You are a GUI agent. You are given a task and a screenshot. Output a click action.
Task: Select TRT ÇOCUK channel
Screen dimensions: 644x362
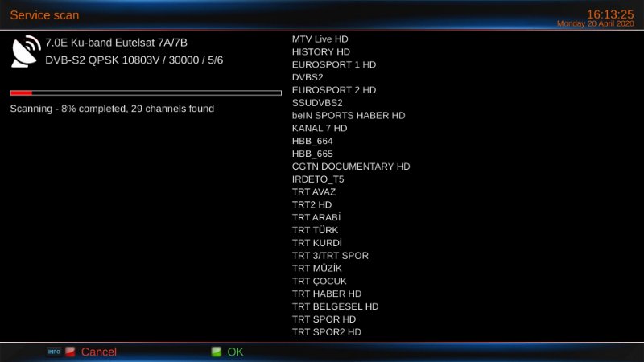319,281
